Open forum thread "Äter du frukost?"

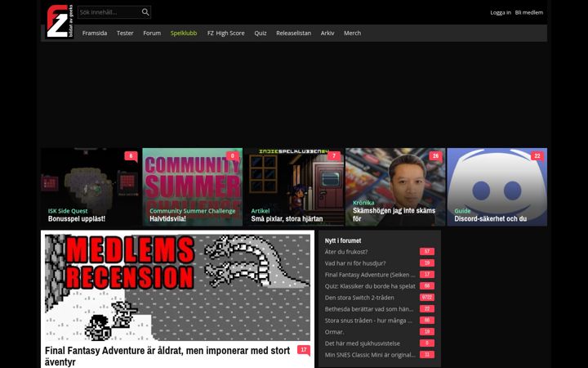tap(346, 252)
